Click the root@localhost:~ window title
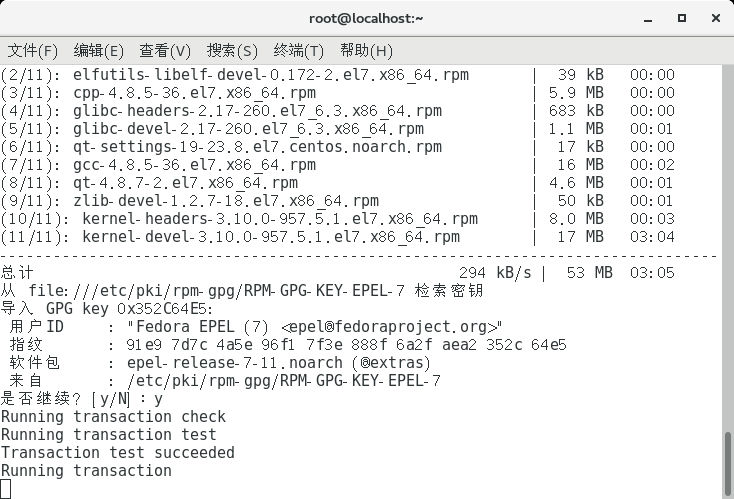This screenshot has height=499, width=734. (x=366, y=18)
